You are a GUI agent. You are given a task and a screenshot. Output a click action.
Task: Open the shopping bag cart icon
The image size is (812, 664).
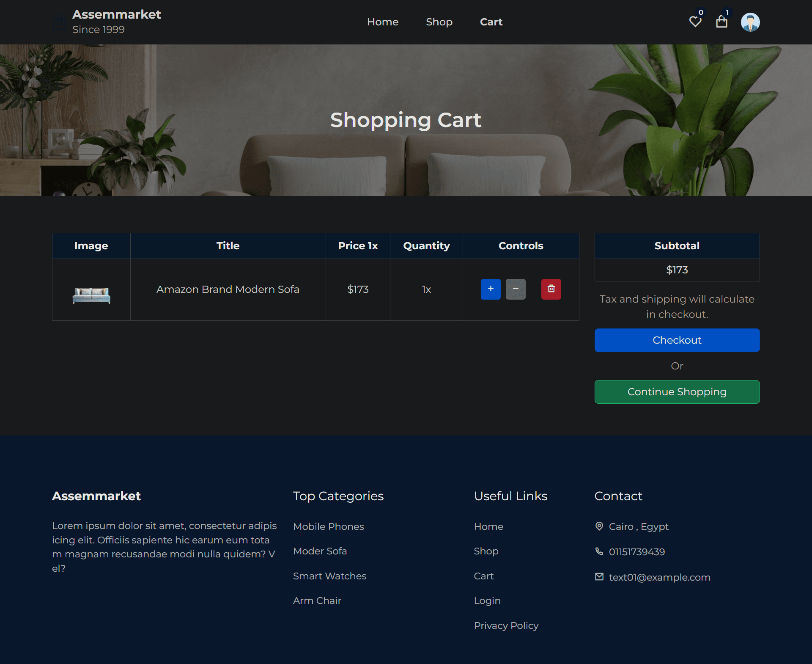coord(721,22)
